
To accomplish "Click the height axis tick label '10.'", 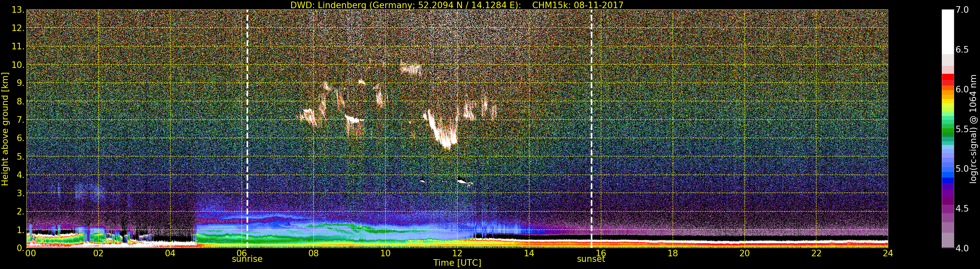I will click(18, 65).
